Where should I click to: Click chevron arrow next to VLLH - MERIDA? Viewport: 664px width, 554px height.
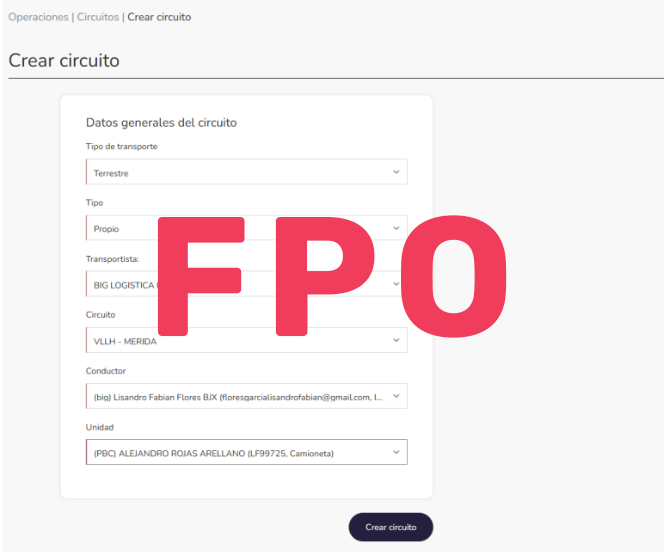pyautogui.click(x=396, y=341)
